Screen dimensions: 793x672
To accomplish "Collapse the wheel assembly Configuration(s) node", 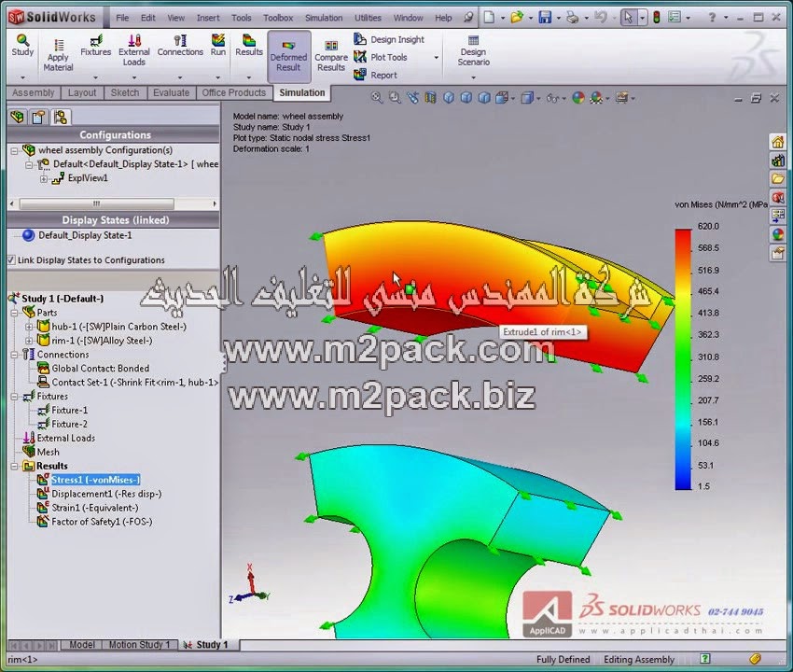I will [15, 150].
